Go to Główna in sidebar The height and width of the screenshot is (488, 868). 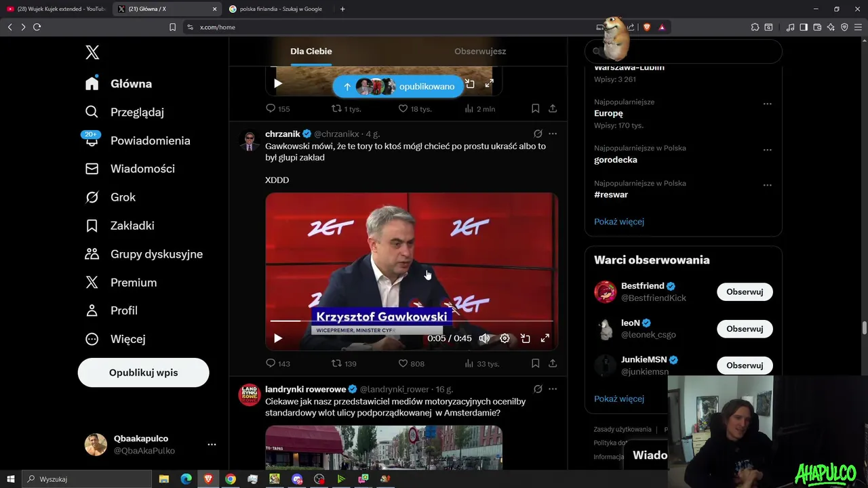[x=119, y=83]
